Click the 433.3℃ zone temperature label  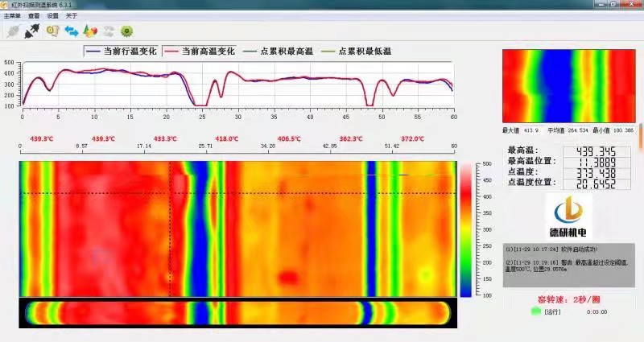(x=165, y=138)
